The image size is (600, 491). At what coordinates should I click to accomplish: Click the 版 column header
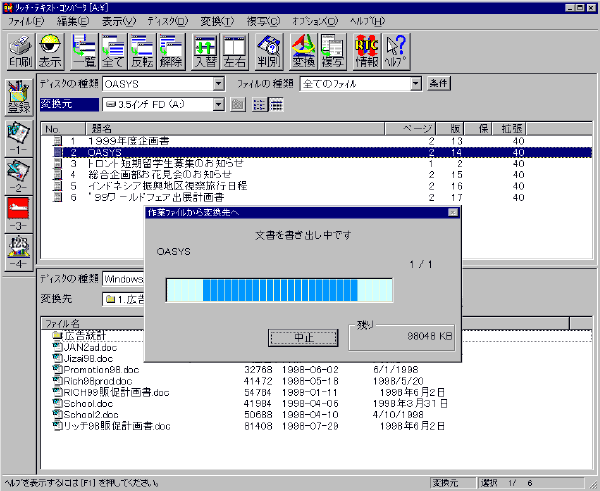point(450,129)
